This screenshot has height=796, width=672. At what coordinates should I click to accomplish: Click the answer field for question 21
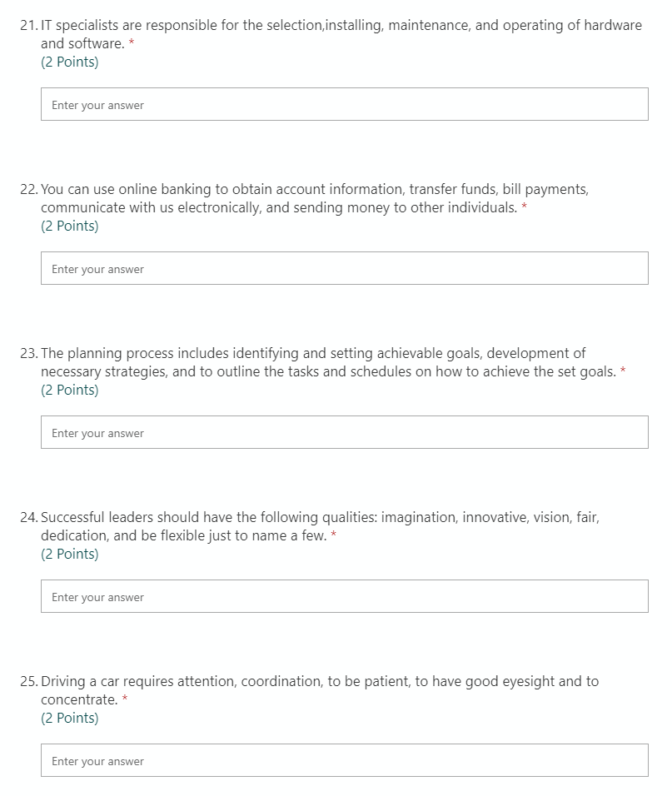click(x=344, y=103)
